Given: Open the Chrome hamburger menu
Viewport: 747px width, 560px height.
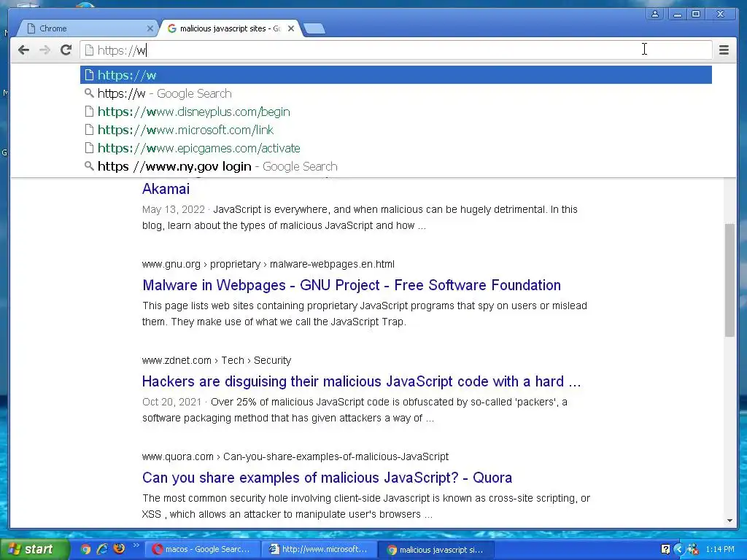Looking at the screenshot, I should click(724, 50).
